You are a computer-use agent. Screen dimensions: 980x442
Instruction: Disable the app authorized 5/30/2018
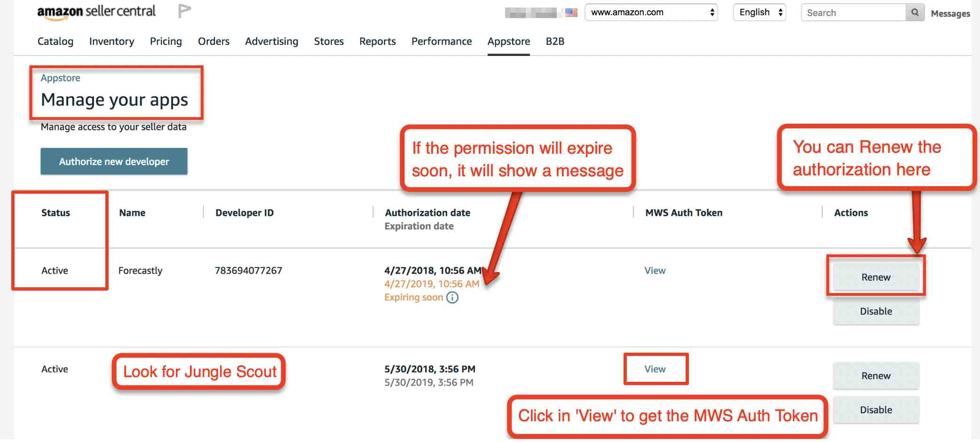pos(876,410)
